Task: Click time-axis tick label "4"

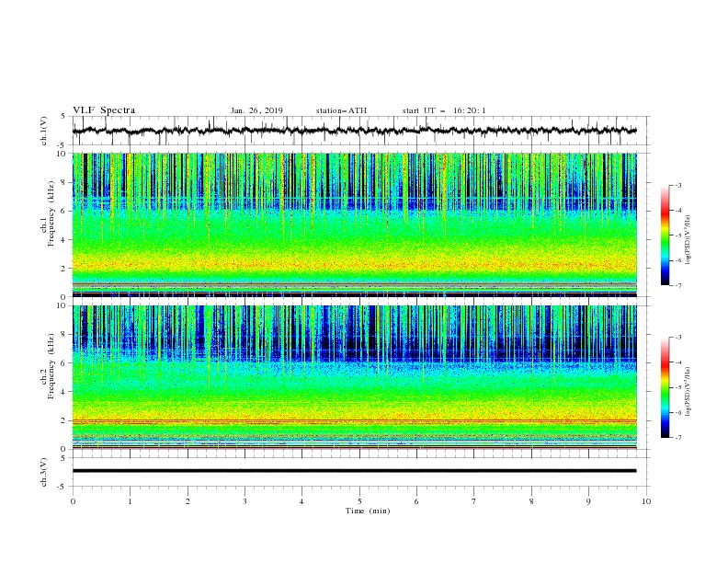Action: pos(301,501)
